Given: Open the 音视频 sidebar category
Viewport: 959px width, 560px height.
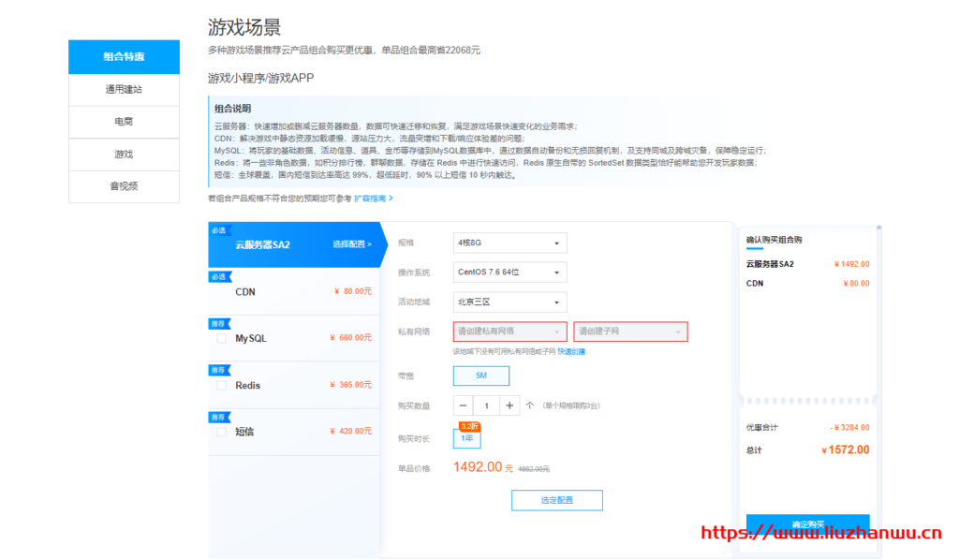Looking at the screenshot, I should tap(123, 186).
